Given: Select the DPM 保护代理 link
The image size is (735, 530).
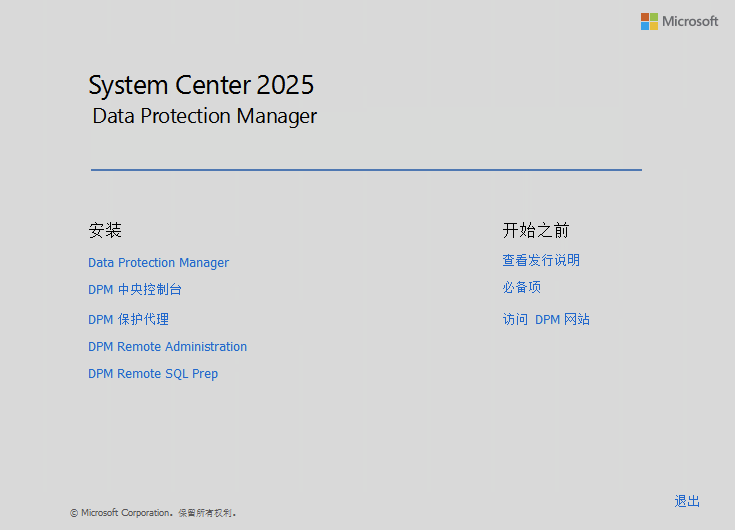Looking at the screenshot, I should coord(128,320).
